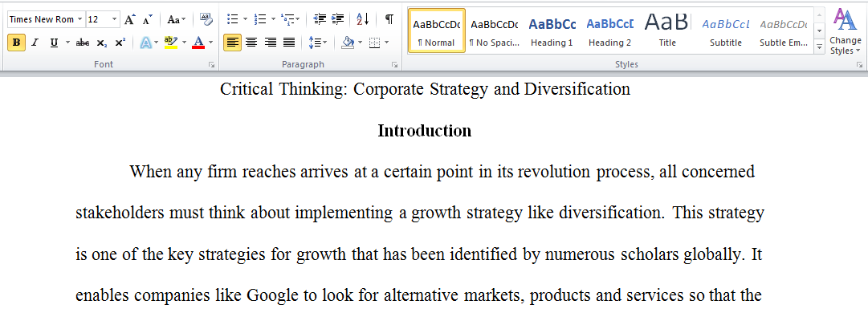This screenshot has width=868, height=317.
Task: Click the Decrease Indent icon
Action: [x=320, y=19]
